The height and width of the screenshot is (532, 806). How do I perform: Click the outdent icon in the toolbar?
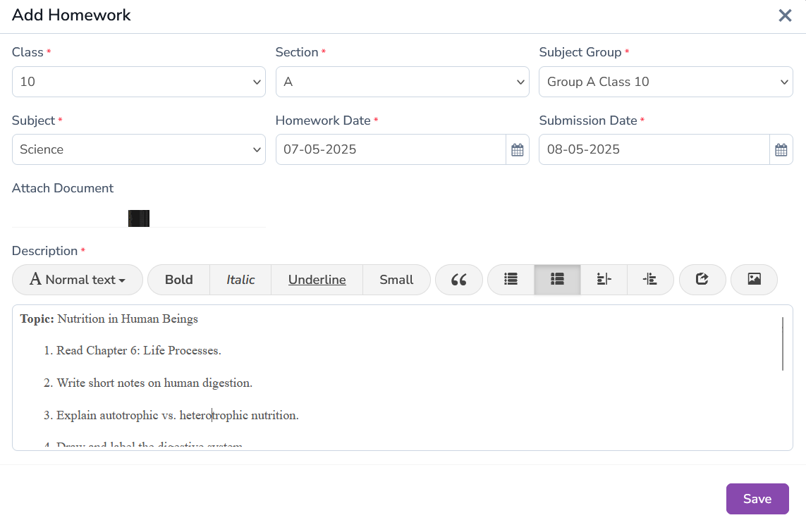click(x=604, y=280)
